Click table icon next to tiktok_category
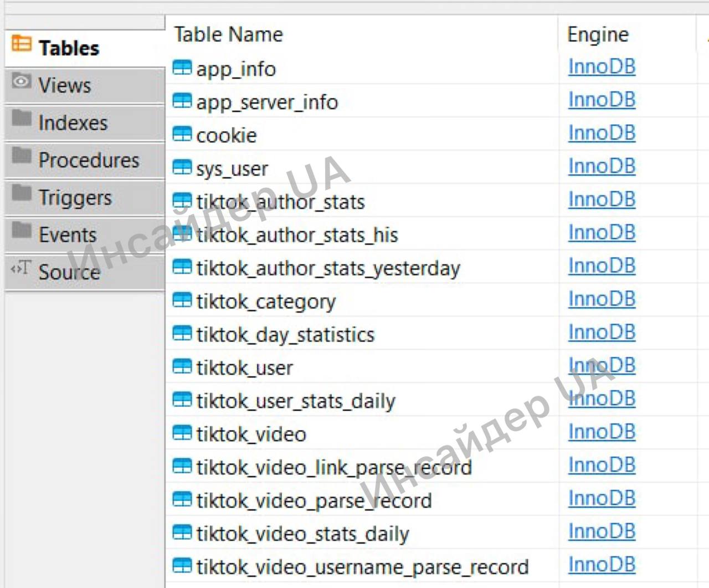The height and width of the screenshot is (588, 709). (x=182, y=300)
